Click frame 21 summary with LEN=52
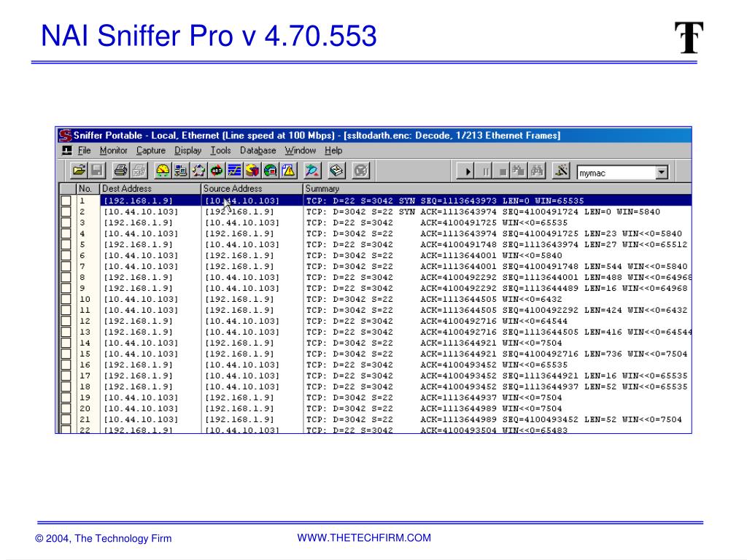Viewport: 747px width, 560px height. click(494, 420)
